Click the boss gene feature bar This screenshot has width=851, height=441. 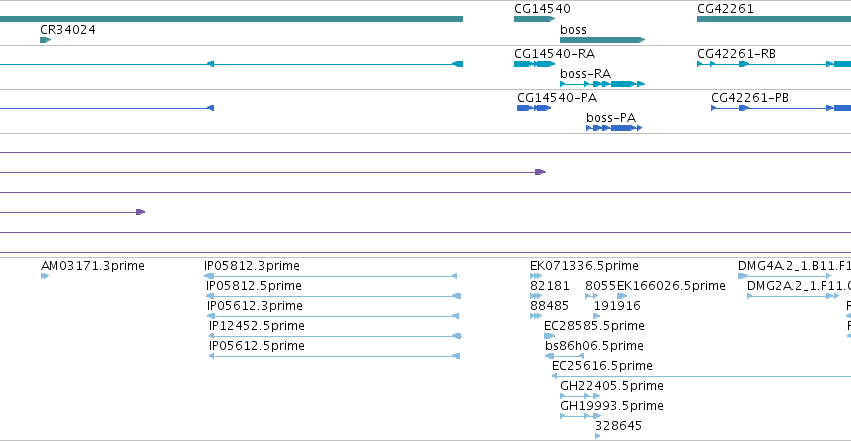(602, 40)
